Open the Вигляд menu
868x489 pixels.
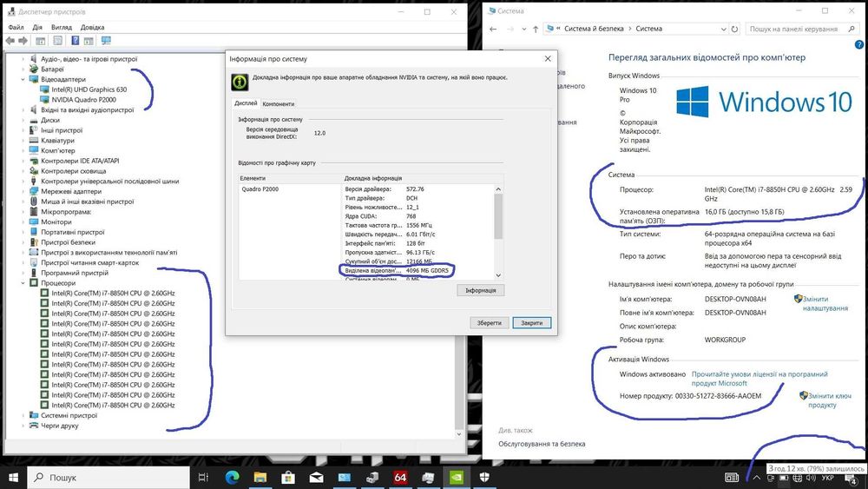[x=62, y=27]
